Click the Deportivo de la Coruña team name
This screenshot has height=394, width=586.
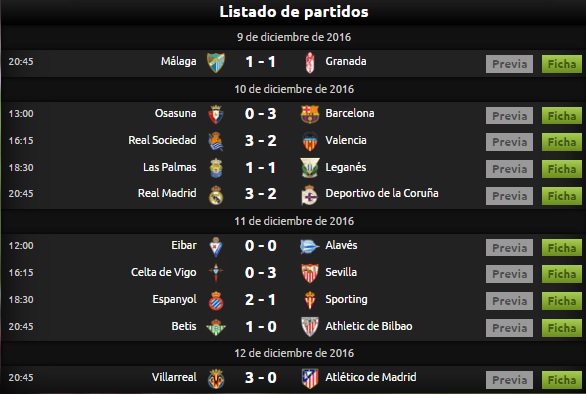pyautogui.click(x=382, y=193)
